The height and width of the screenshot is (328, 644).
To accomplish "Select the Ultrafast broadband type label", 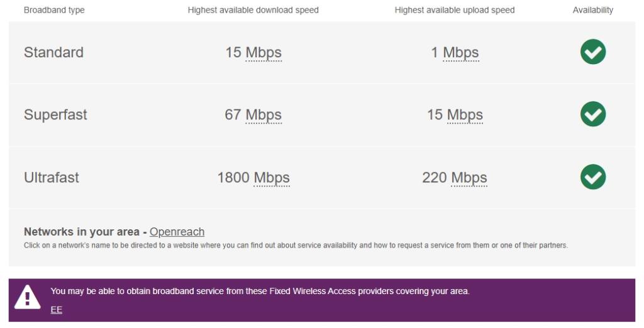I will [x=52, y=177].
